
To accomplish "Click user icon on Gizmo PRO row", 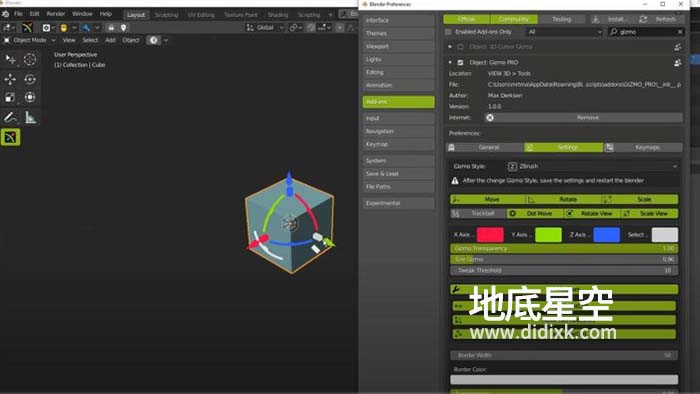I will point(677,62).
